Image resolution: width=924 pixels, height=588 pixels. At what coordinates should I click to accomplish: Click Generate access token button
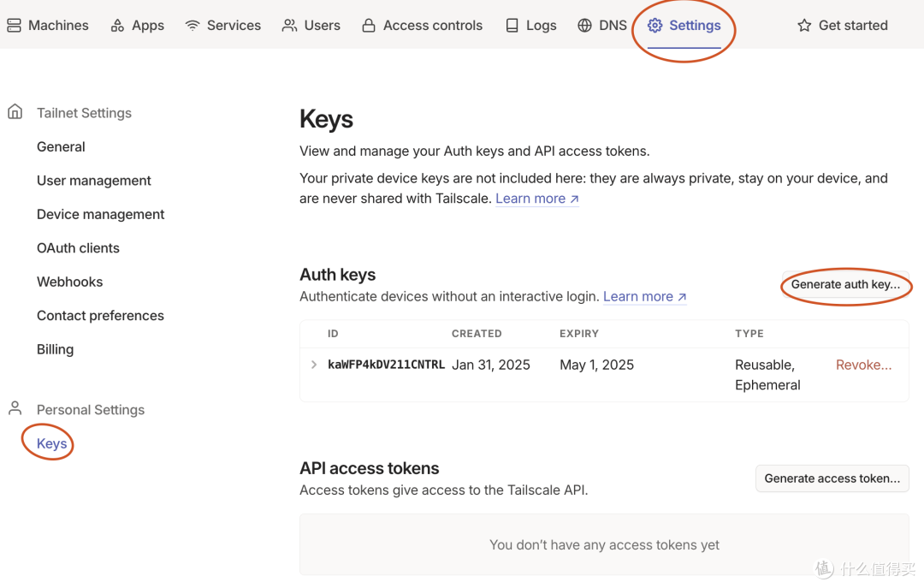(x=832, y=478)
